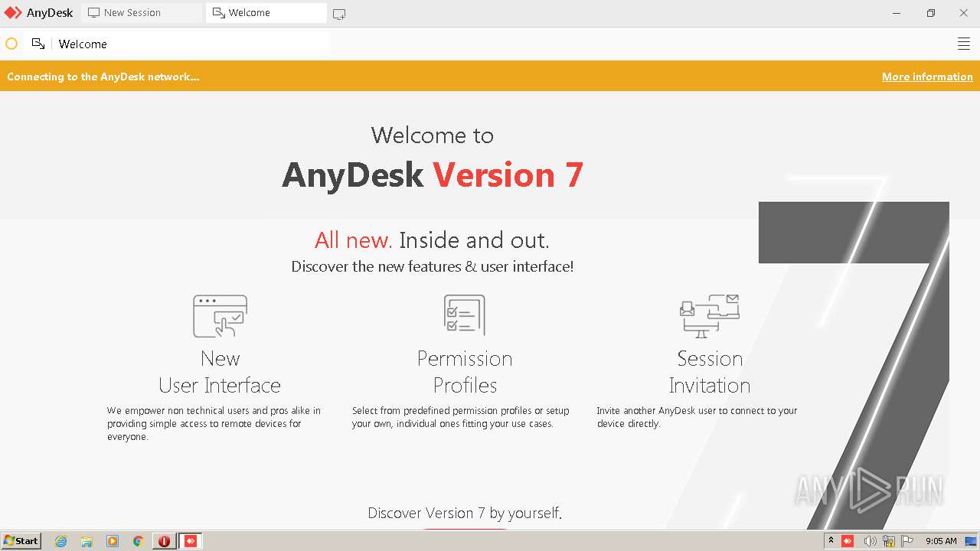
Task: Click the AnyDesk logo in title bar
Action: coord(13,13)
